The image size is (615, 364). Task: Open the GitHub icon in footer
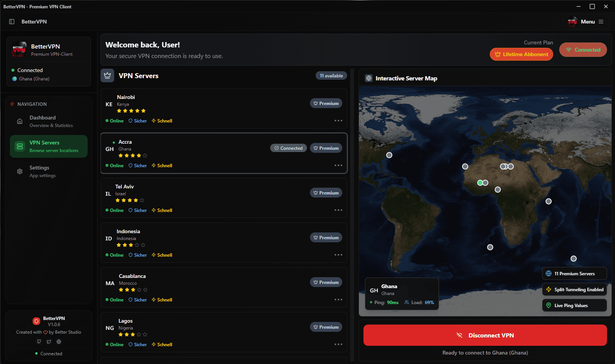click(x=39, y=342)
